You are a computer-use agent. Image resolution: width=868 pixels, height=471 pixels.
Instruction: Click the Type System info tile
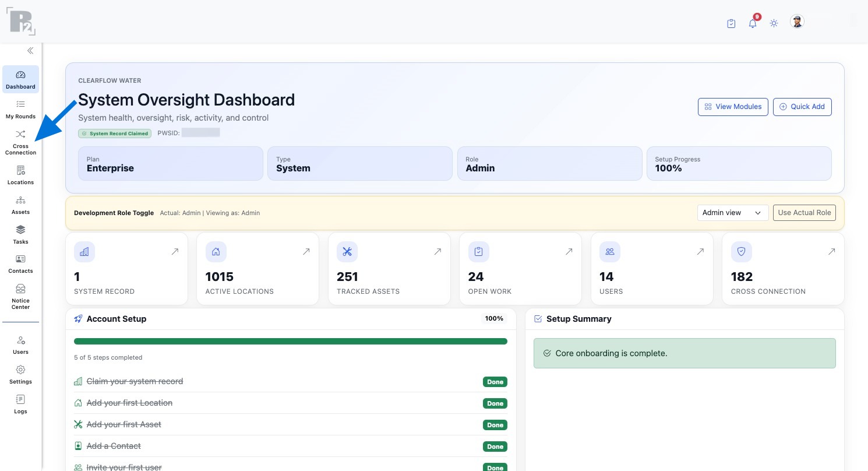360,163
